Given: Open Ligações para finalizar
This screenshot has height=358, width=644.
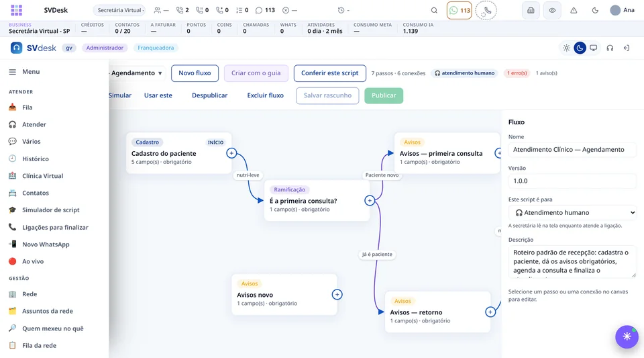Looking at the screenshot, I should pos(54,227).
